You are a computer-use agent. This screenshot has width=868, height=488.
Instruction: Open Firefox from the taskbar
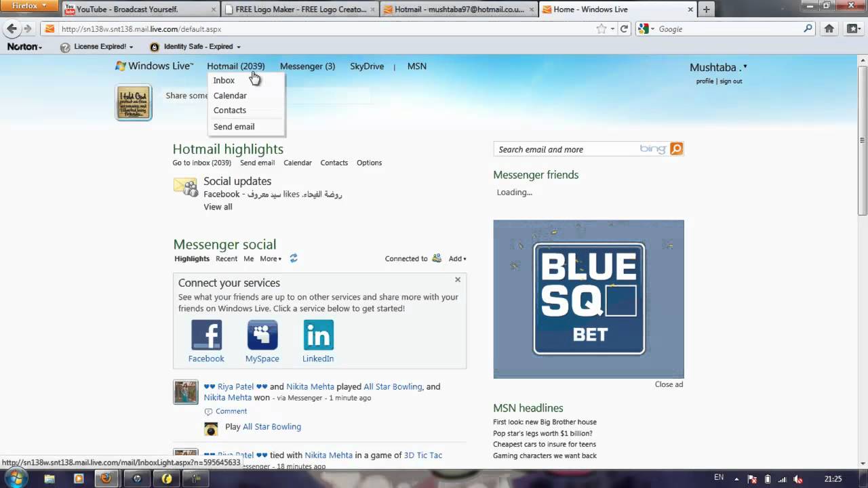[x=106, y=479]
